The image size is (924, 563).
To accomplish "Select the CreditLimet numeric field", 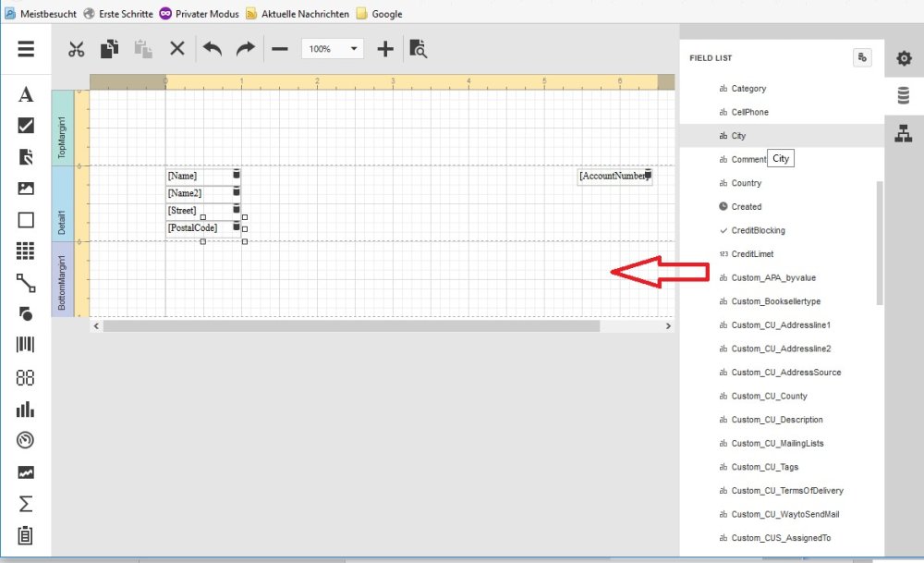I will tap(782, 254).
